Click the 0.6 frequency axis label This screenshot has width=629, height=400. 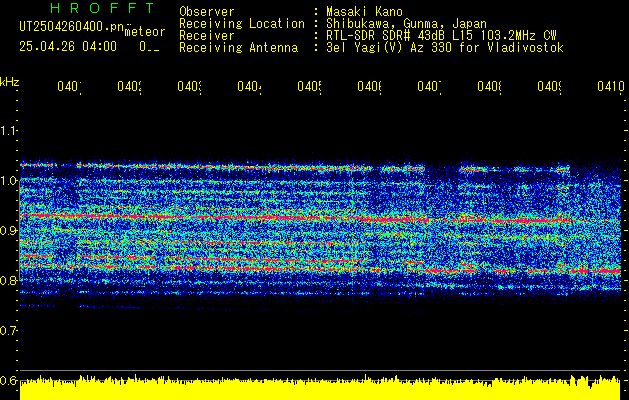click(8, 380)
